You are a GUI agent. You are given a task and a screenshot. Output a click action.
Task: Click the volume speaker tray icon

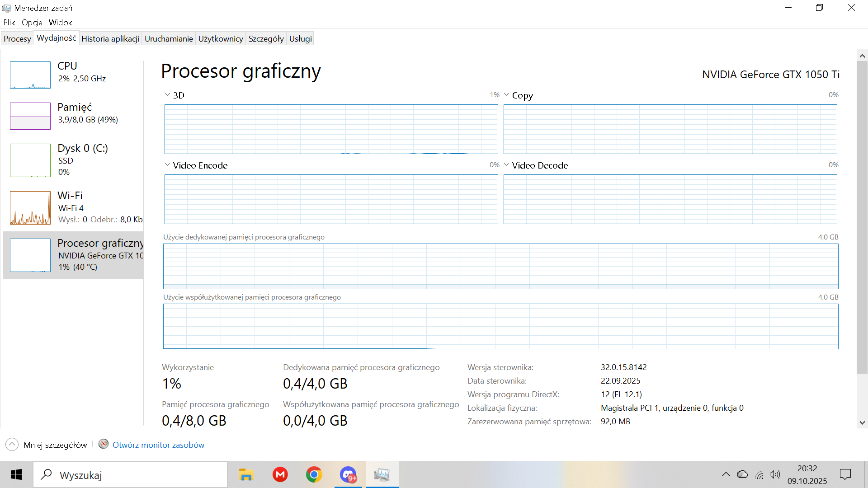click(x=774, y=474)
